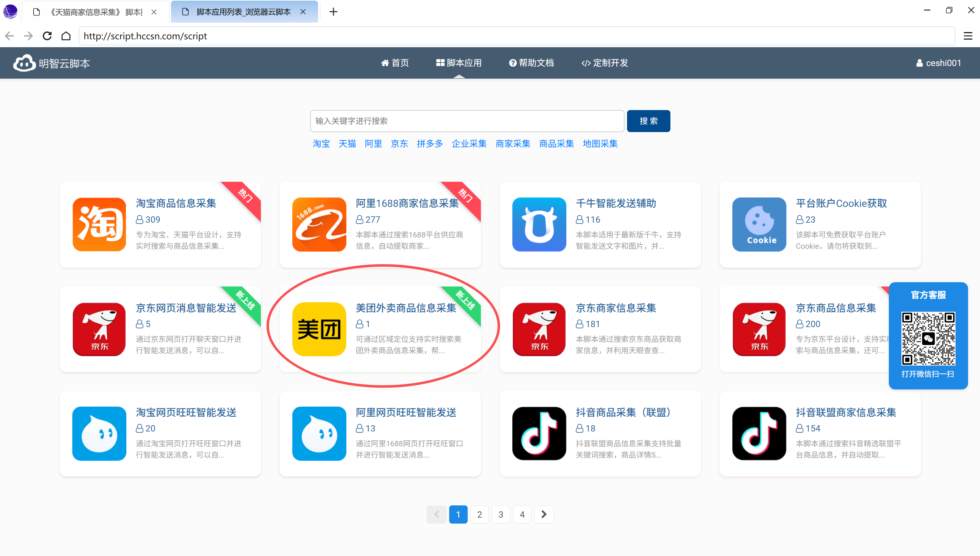
Task: Open the Cookie app icon
Action: coord(759,225)
